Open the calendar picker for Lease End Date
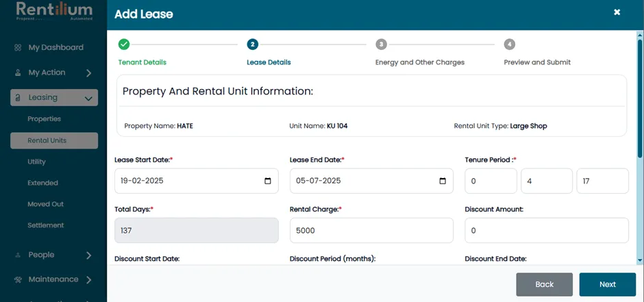Screen dimensions: 644x302 coord(443,181)
